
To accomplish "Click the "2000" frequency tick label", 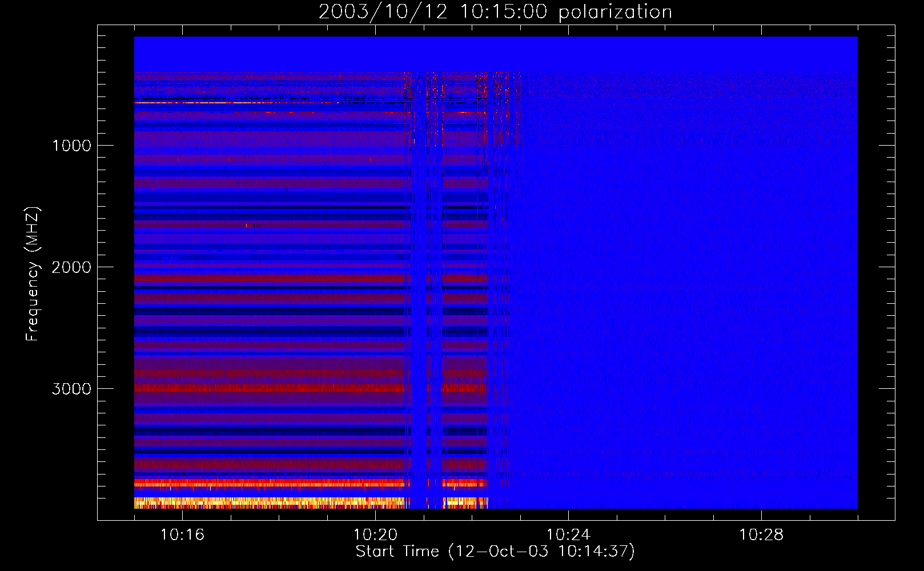I will pos(71,267).
